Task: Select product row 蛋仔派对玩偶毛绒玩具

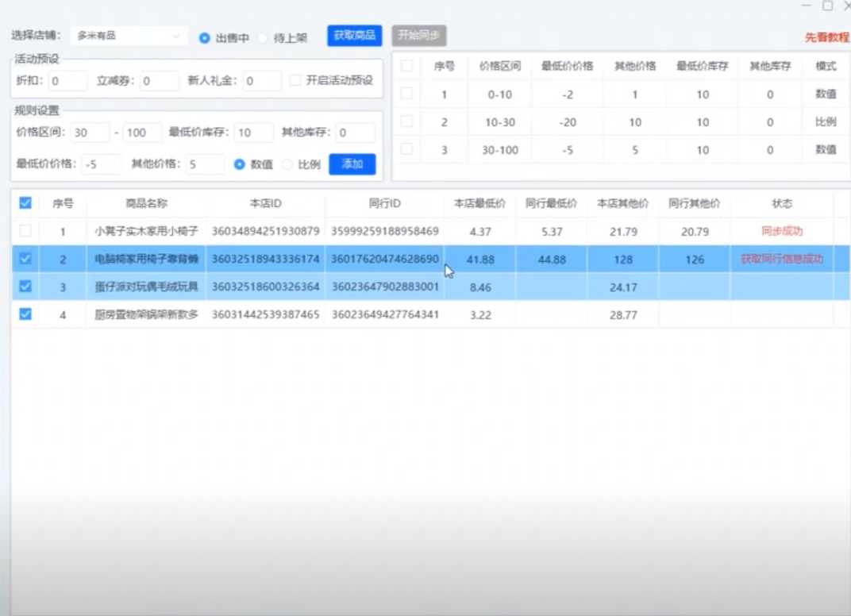Action: [146, 287]
